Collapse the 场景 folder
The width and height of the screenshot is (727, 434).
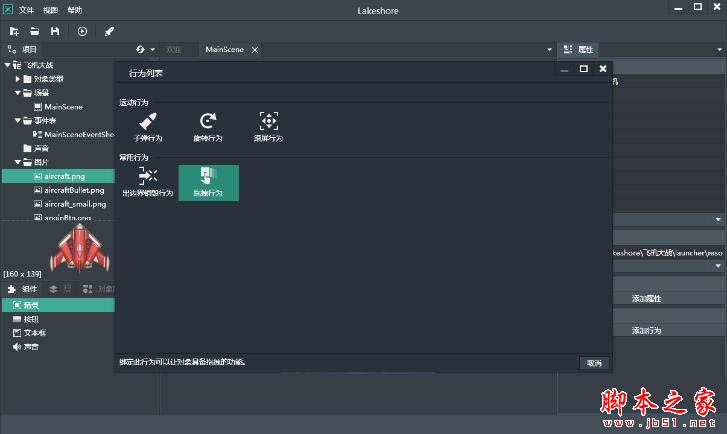[x=18, y=93]
